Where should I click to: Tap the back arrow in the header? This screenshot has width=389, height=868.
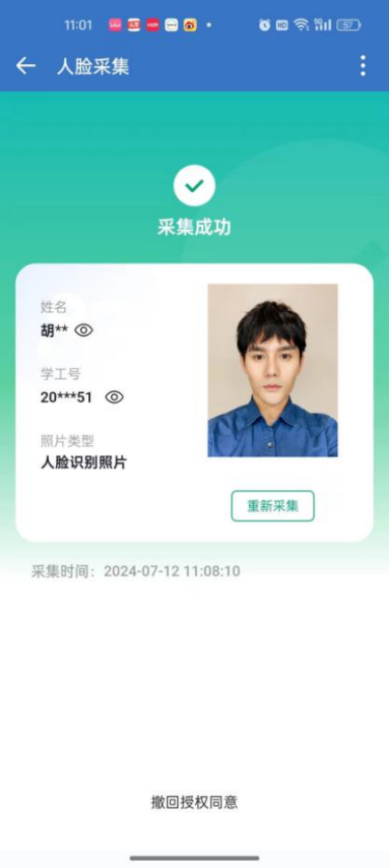[x=26, y=67]
